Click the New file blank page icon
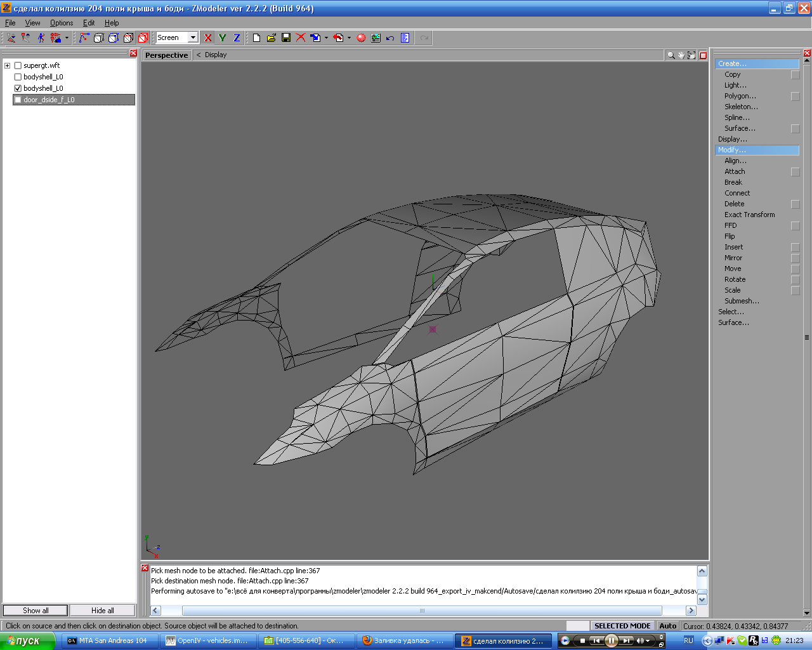The width and height of the screenshot is (812, 650). 256,38
